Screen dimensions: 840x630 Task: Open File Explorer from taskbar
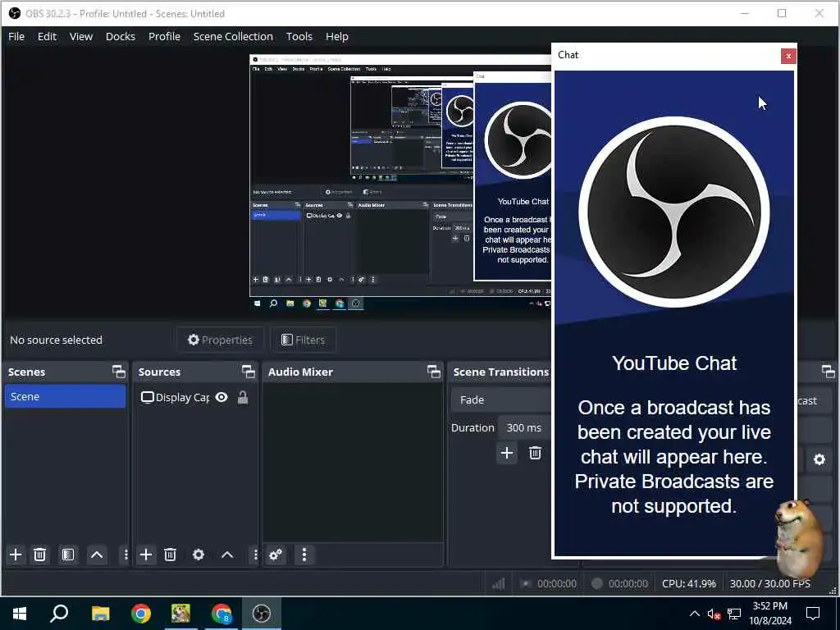100,614
